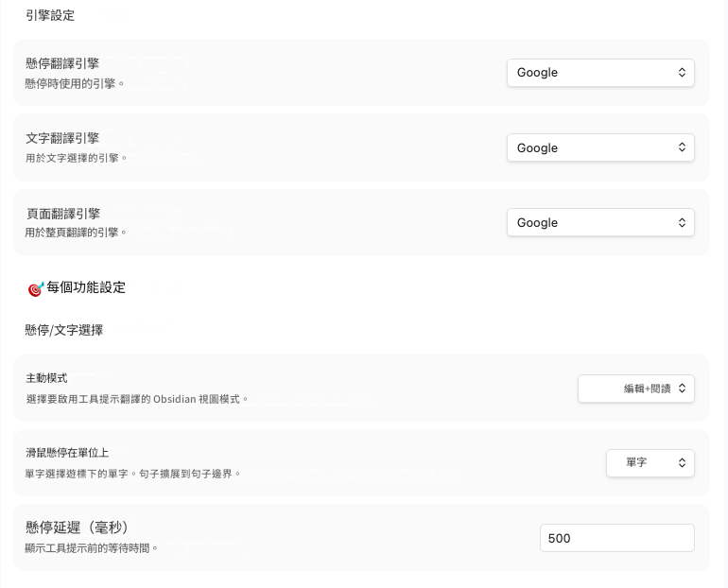Click the target emoji beside 每個功能設定

[x=35, y=288]
